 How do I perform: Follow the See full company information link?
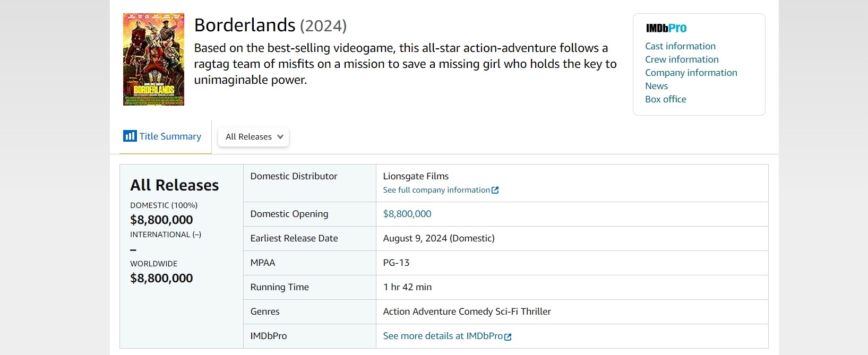click(436, 190)
